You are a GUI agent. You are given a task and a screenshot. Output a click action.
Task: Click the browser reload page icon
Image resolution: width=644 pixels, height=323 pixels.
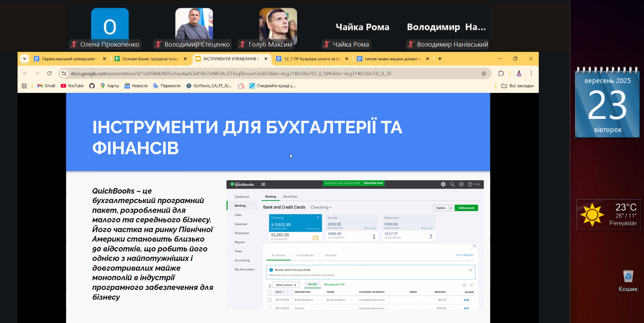[x=49, y=73]
